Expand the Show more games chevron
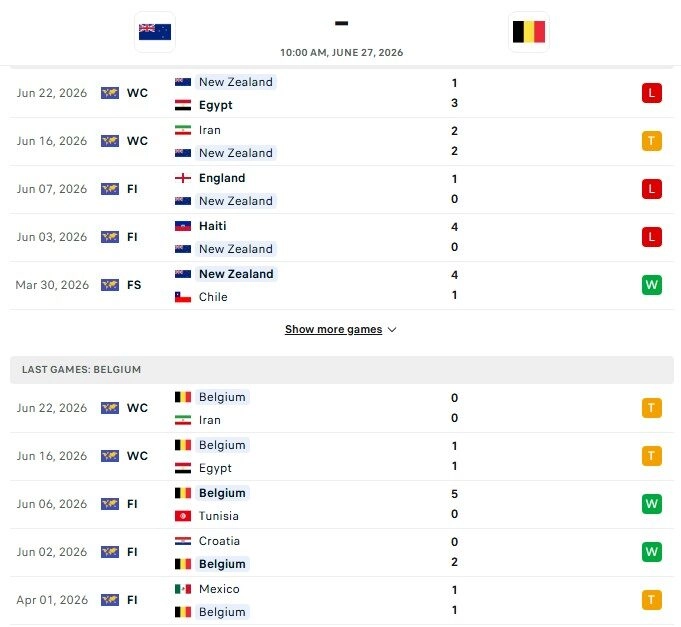This screenshot has height=627, width=681. 392,330
